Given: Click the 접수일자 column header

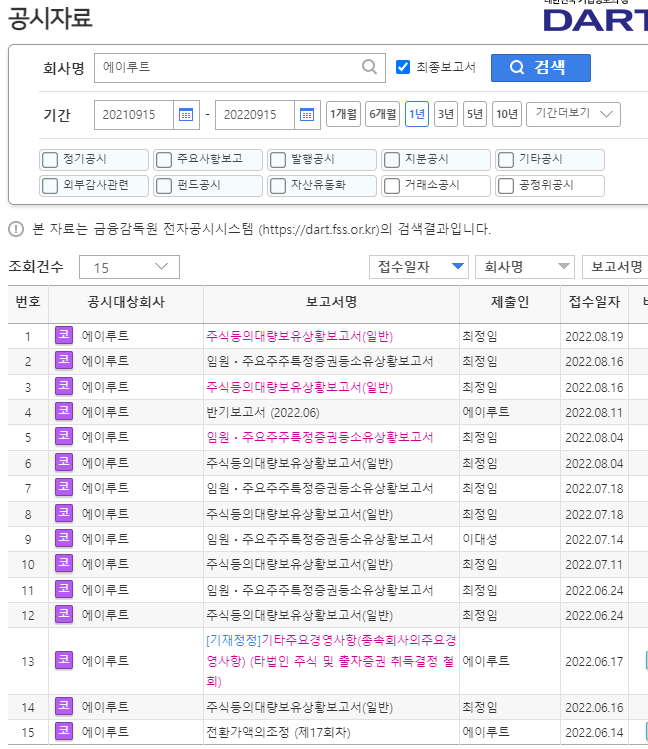Looking at the screenshot, I should coord(594,302).
